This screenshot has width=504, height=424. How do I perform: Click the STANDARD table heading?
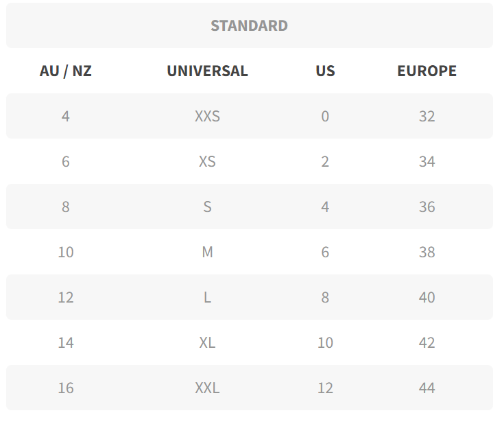(249, 26)
